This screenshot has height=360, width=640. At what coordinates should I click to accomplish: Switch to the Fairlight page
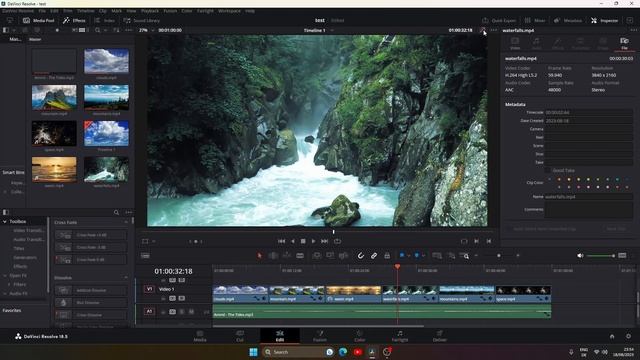coord(400,336)
